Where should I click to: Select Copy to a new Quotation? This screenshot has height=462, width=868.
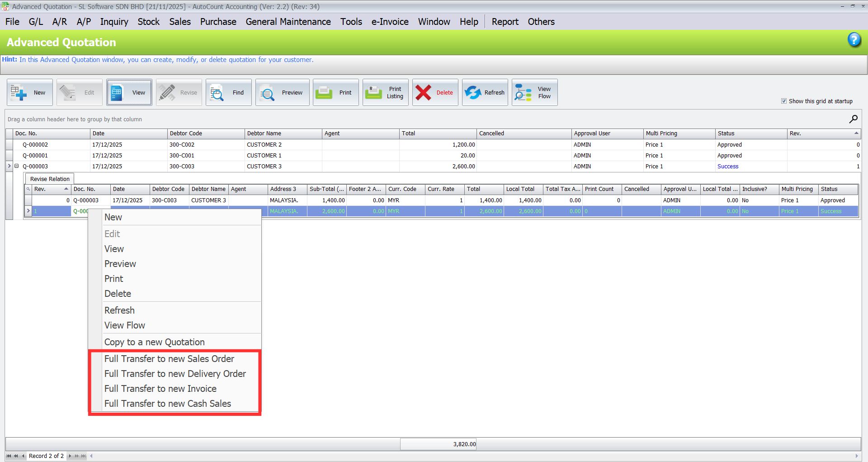(x=154, y=342)
